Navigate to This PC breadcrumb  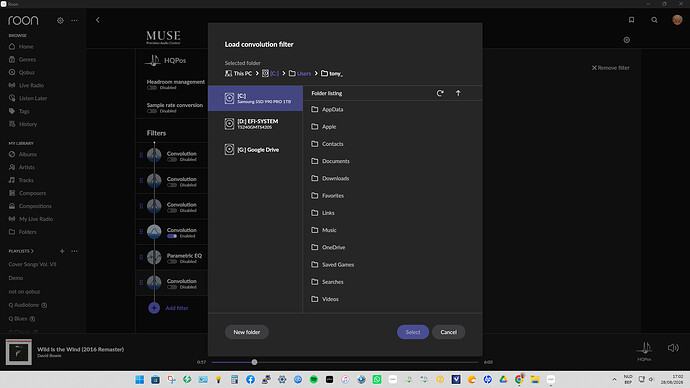(x=239, y=73)
